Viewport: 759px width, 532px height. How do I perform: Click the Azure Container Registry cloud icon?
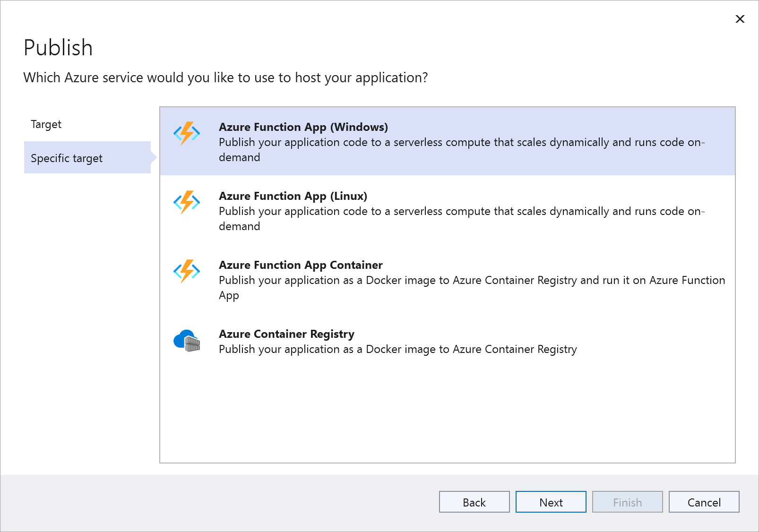[187, 341]
